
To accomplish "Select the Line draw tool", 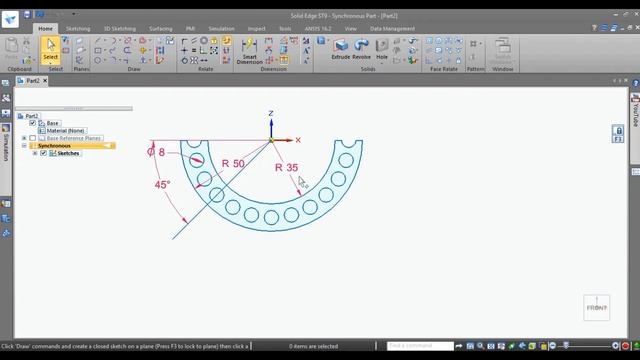I will tap(98, 40).
